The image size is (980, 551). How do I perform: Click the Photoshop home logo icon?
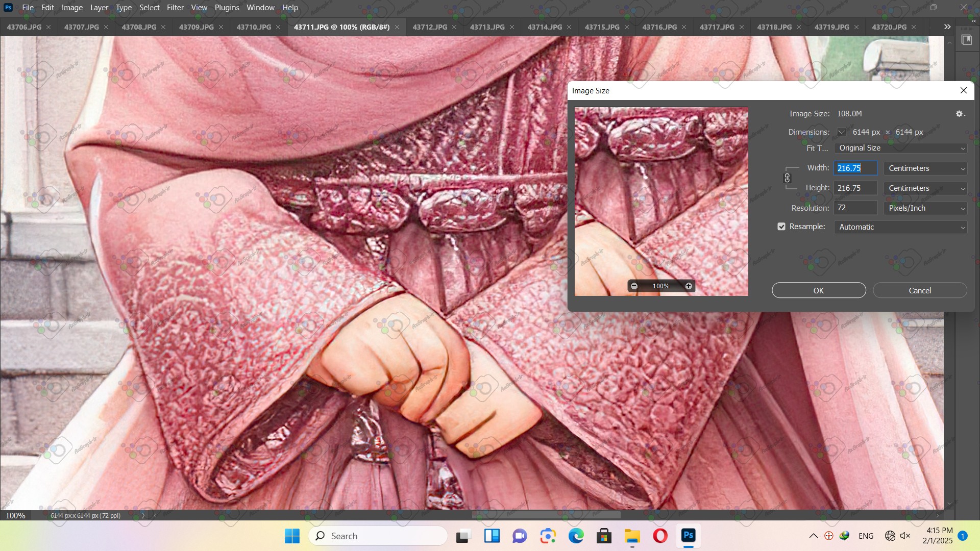[x=8, y=8]
